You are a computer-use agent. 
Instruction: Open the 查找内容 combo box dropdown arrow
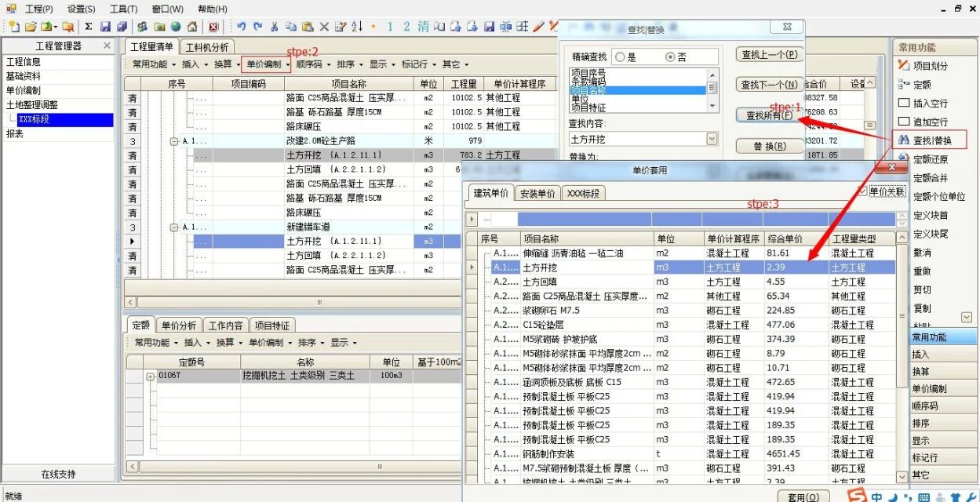[712, 139]
